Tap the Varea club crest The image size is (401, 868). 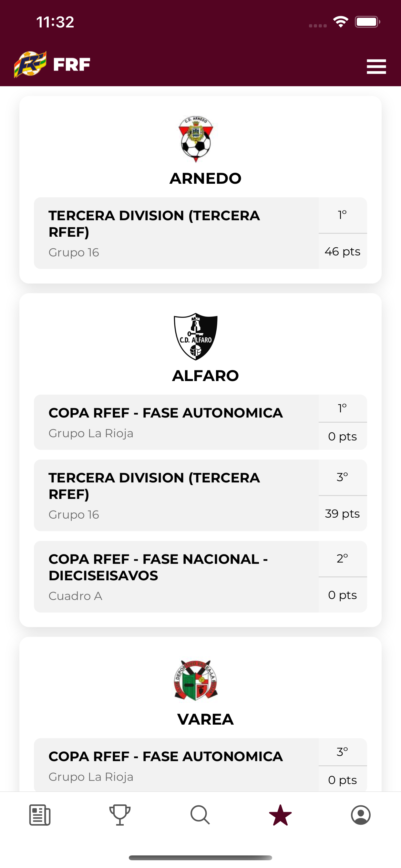click(x=196, y=680)
